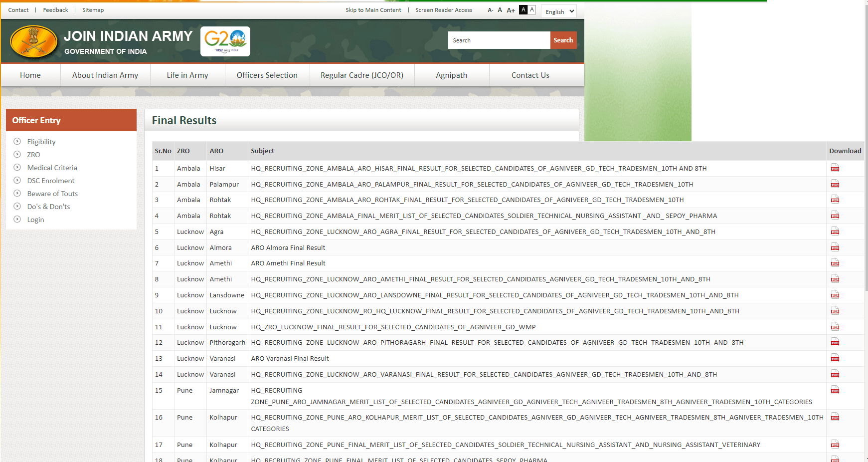Image resolution: width=868 pixels, height=462 pixels.
Task: Open the English language dropdown
Action: [x=558, y=11]
